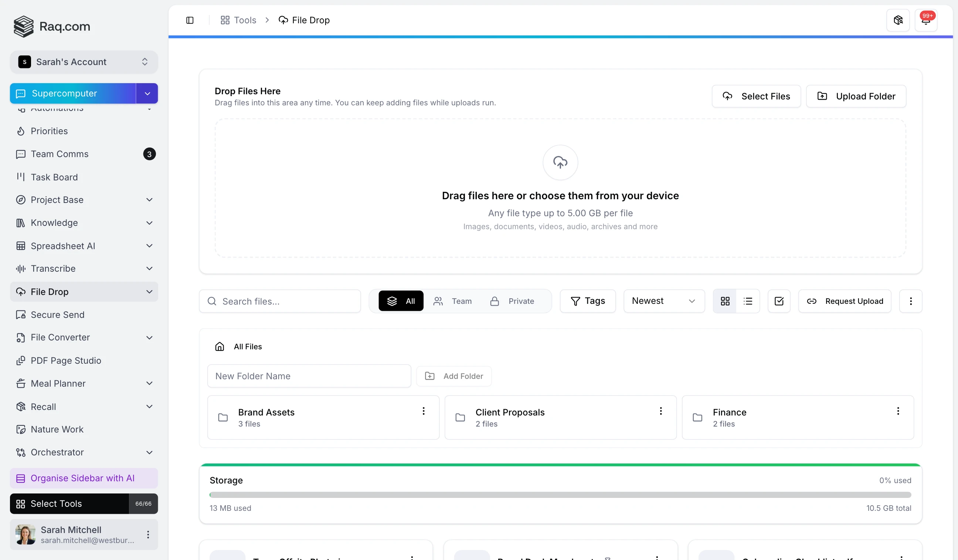Click the Storage usage progress bar
The width and height of the screenshot is (958, 560).
[560, 495]
